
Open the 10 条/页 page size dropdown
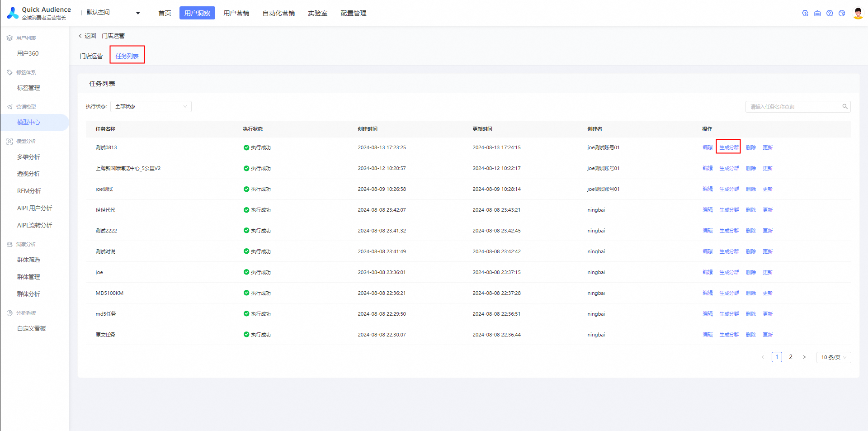click(834, 357)
